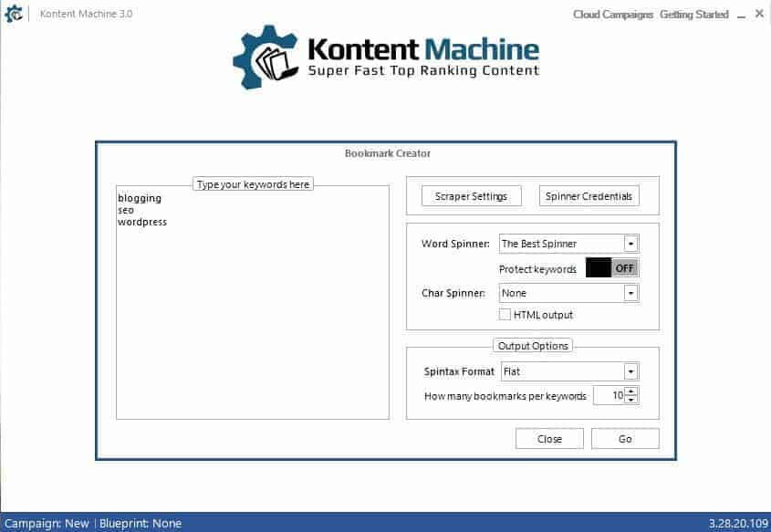
Task: Click the 'Word Spinner:' label
Action: pyautogui.click(x=455, y=244)
